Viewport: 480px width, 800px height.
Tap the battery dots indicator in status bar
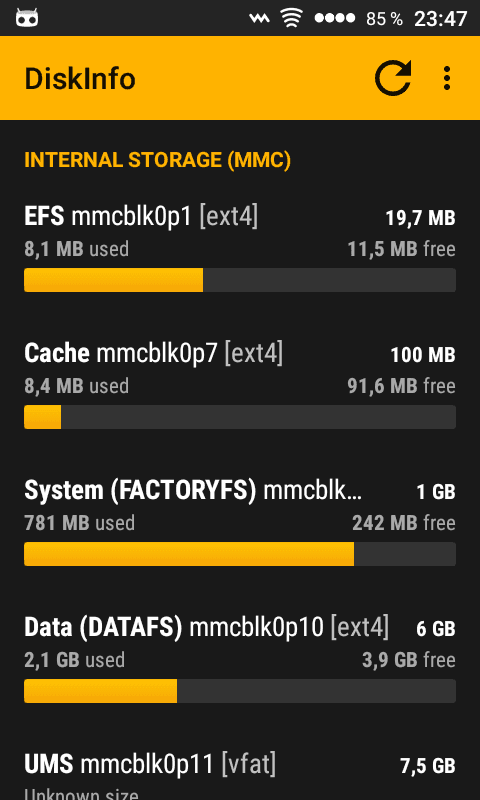(335, 18)
